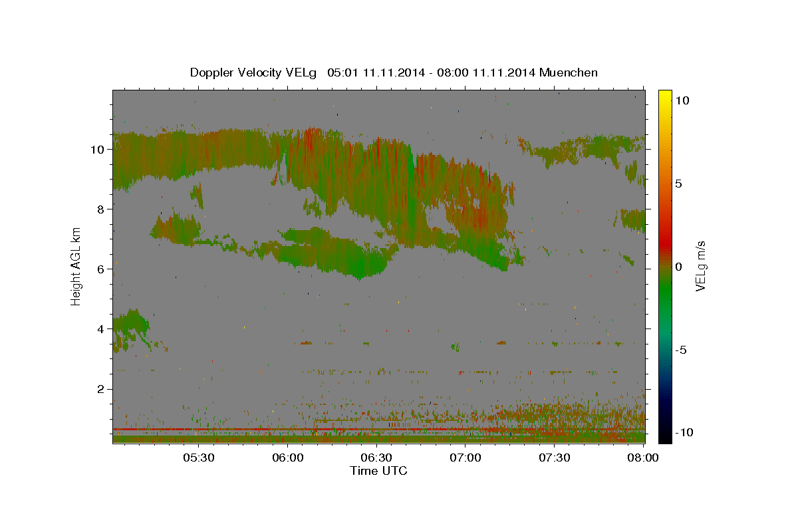Click the '08:00' time axis label

644,458
